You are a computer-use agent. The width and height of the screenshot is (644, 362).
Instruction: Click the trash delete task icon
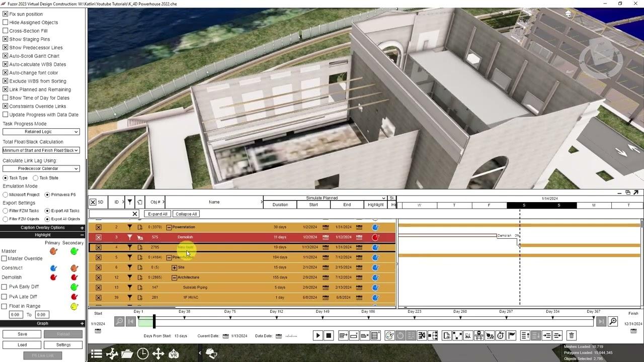tap(571, 335)
